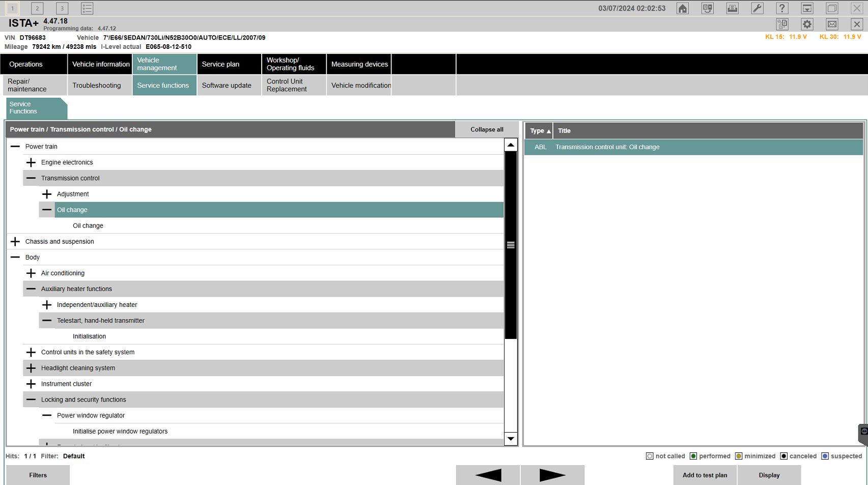Open help via the question mark icon
Image resolution: width=868 pixels, height=485 pixels.
click(782, 8)
